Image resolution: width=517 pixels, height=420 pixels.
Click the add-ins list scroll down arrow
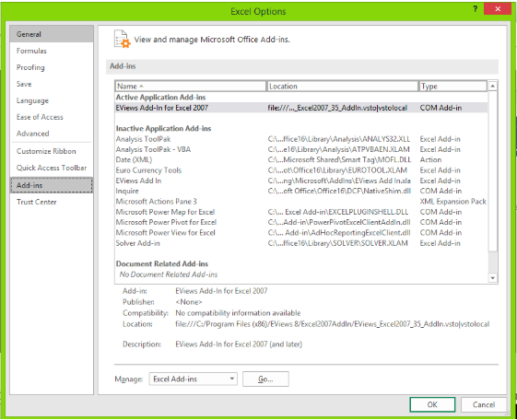coord(492,277)
